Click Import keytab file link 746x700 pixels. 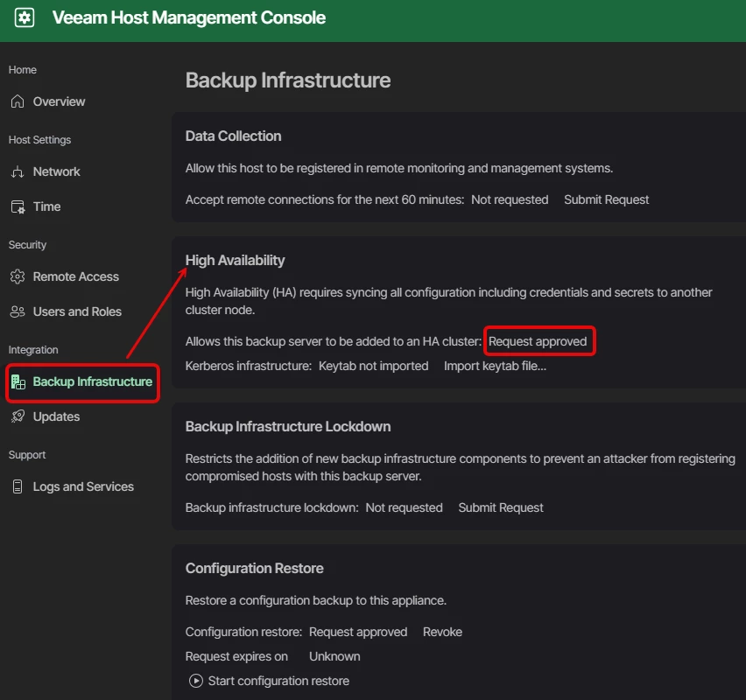point(495,366)
